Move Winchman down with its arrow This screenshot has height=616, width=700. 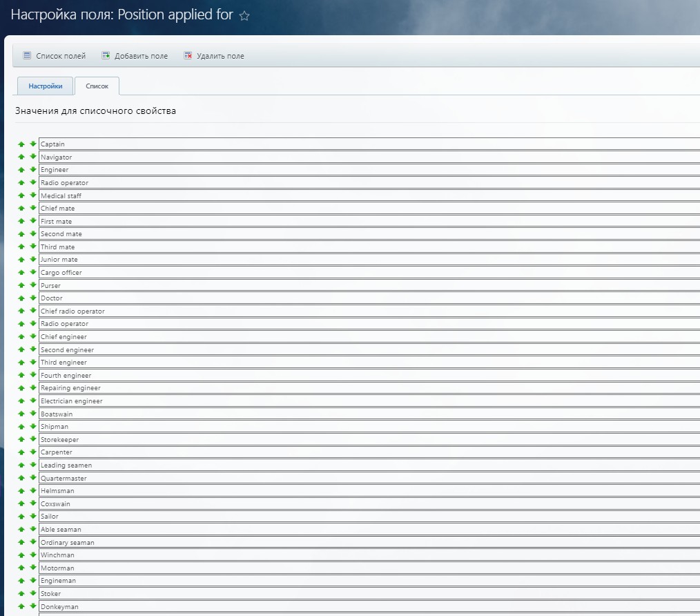[33, 555]
